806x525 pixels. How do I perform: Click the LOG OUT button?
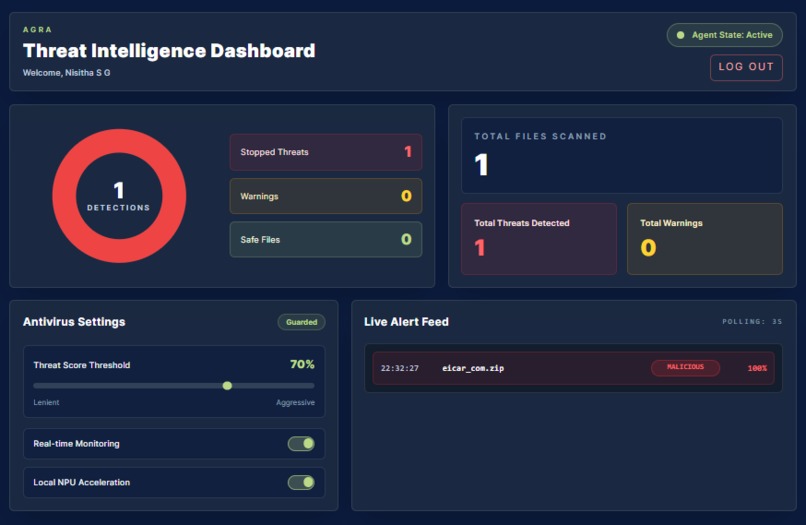pos(746,67)
